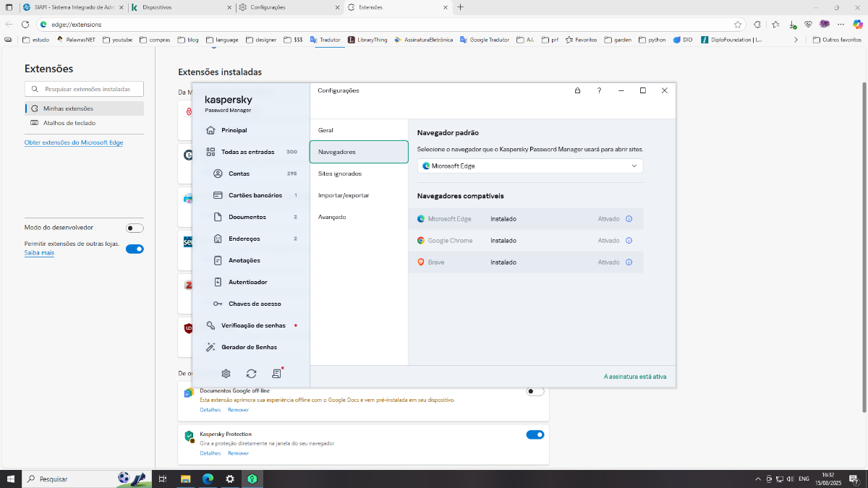This screenshot has height=488, width=868.
Task: Toggle 'Permitir extensões de outras lojas' switch
Action: pyautogui.click(x=135, y=249)
